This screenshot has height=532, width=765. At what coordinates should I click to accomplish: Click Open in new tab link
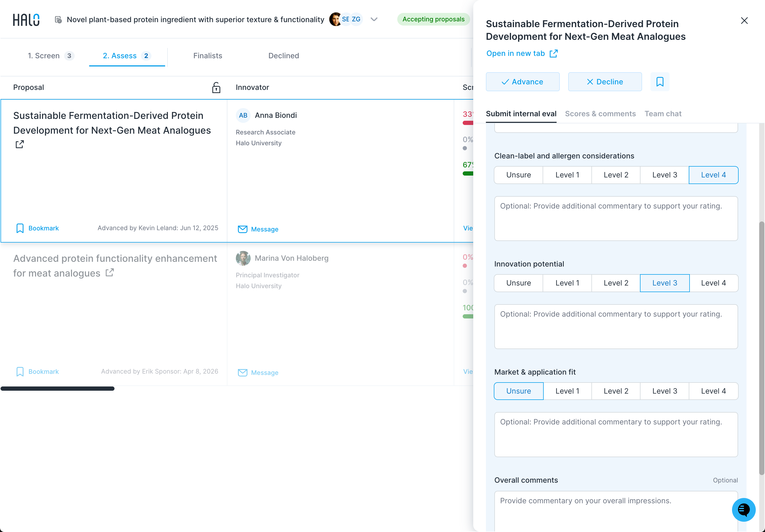[522, 53]
